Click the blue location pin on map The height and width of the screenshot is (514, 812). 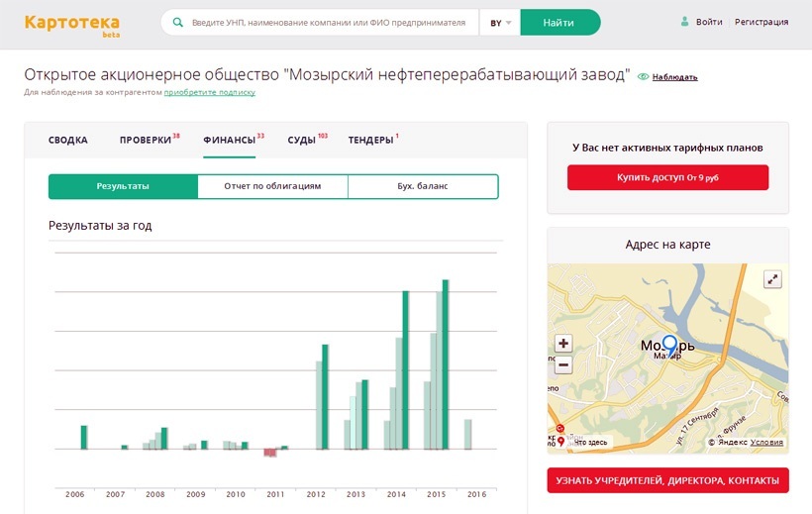point(668,345)
